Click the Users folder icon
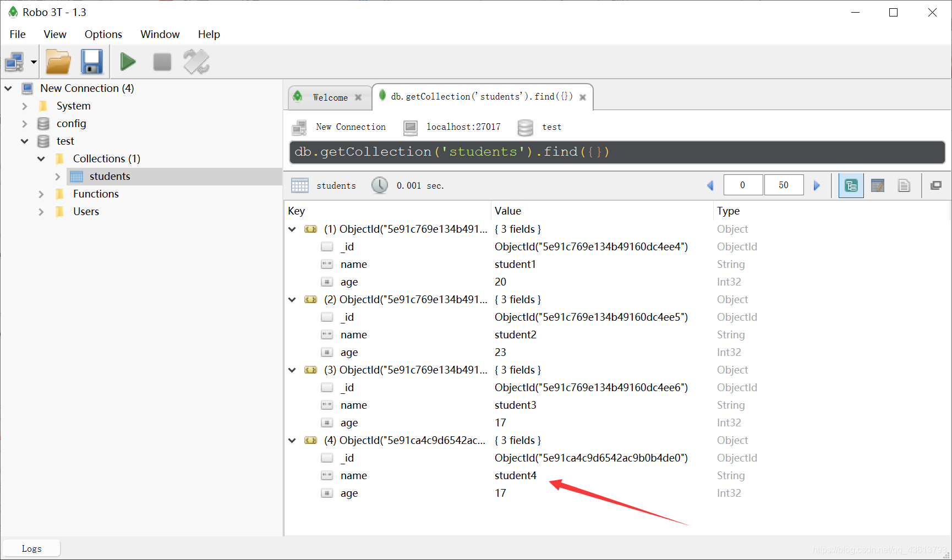The image size is (952, 560). [60, 211]
